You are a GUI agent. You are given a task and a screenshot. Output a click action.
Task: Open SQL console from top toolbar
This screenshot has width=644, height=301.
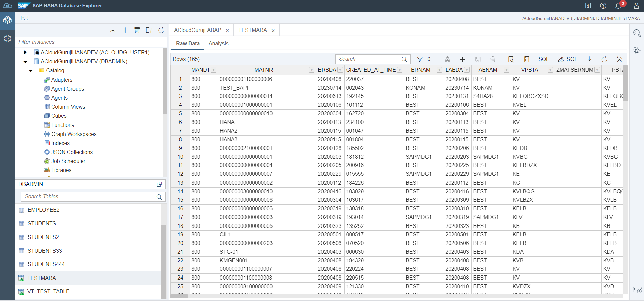tap(25, 18)
